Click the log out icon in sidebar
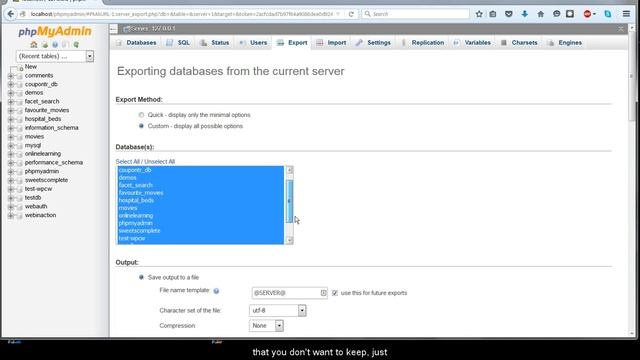The image size is (640, 360). [44, 44]
